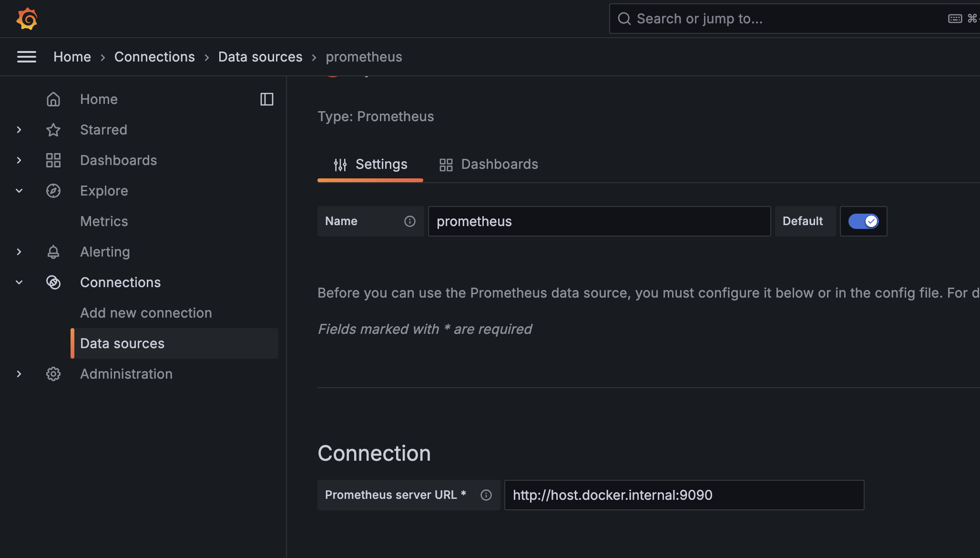Switch to the Dashboards tab

pyautogui.click(x=489, y=165)
